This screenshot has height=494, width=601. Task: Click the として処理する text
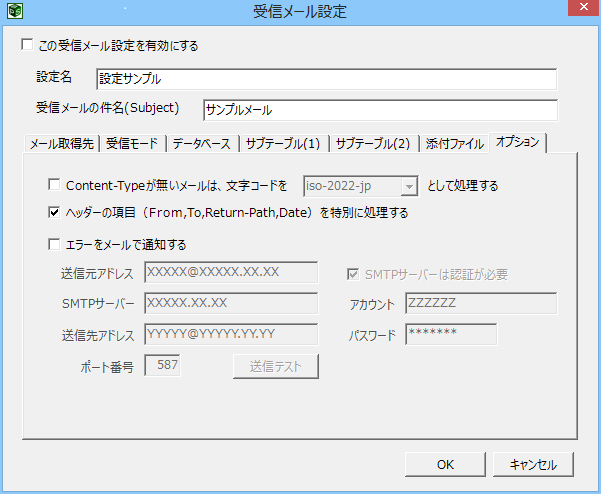pos(463,186)
